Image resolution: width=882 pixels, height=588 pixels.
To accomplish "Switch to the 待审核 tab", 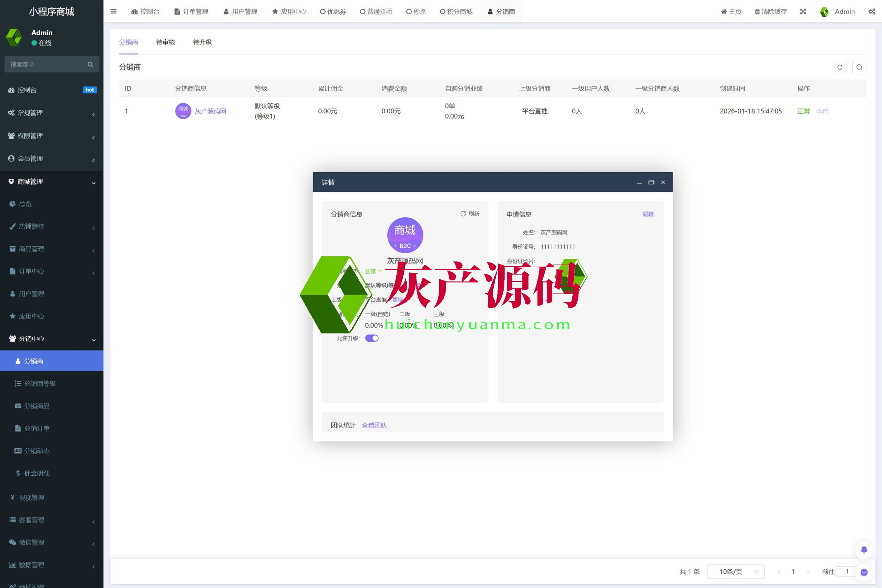I will pos(165,42).
